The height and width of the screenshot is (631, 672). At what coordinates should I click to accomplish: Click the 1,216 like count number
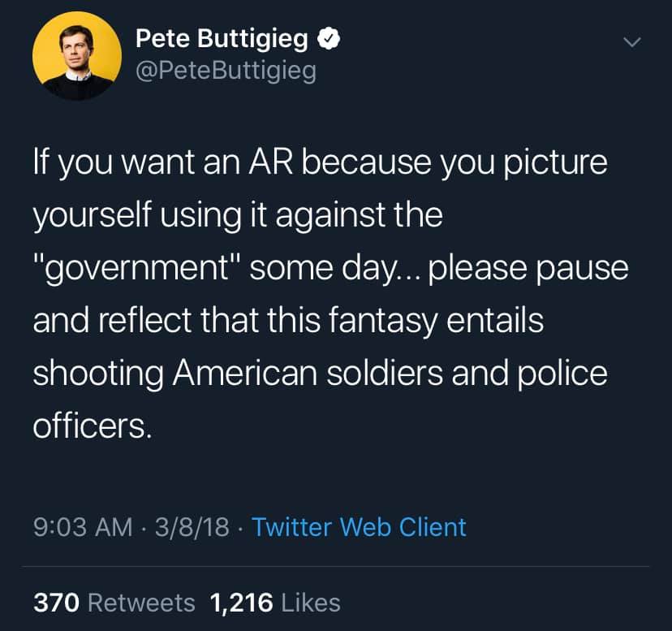241,603
